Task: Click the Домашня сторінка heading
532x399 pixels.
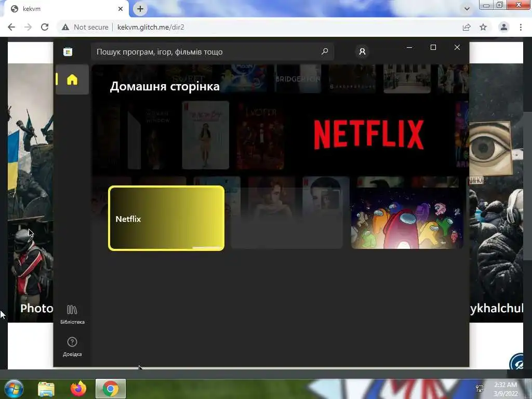Action: point(165,86)
